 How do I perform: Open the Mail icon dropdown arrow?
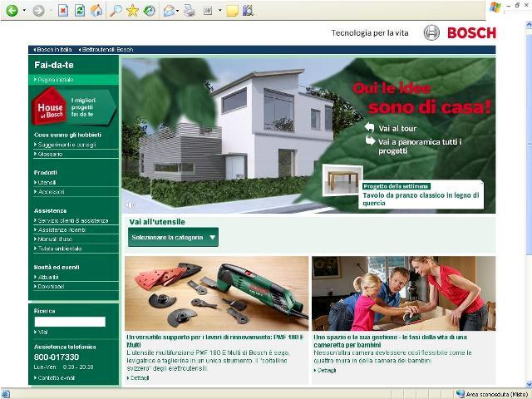coord(177,11)
